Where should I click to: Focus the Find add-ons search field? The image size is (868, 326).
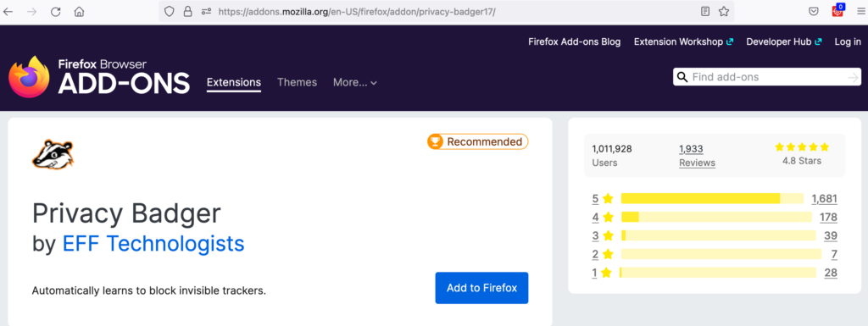pos(767,77)
